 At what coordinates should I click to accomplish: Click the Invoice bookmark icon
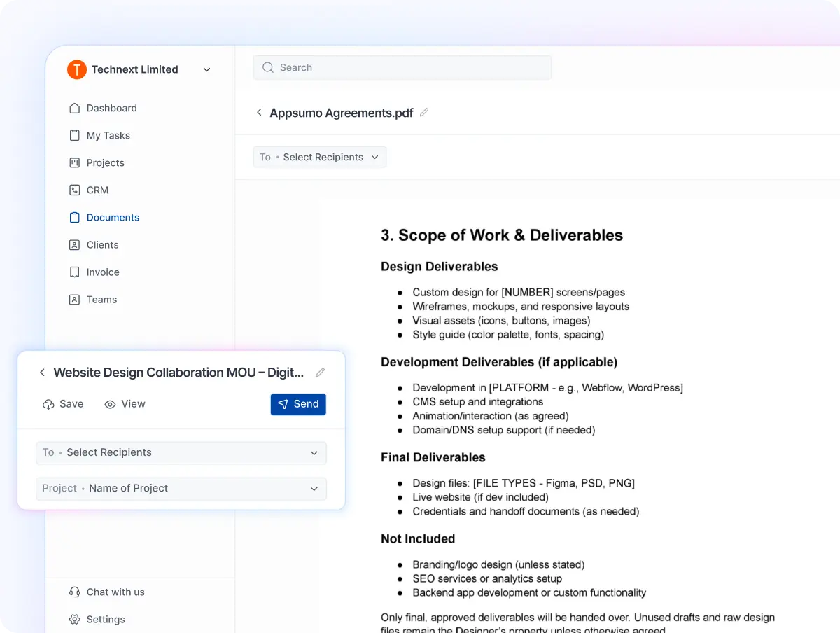click(75, 272)
